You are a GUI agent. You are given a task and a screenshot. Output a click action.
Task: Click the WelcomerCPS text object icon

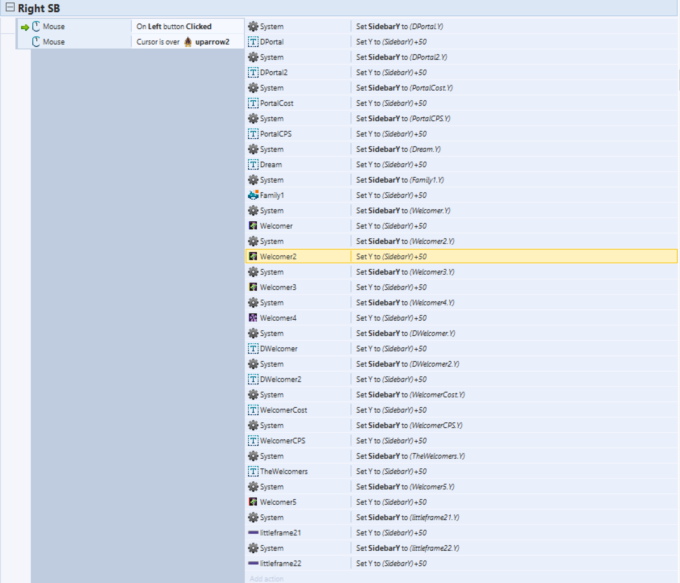[x=253, y=441]
